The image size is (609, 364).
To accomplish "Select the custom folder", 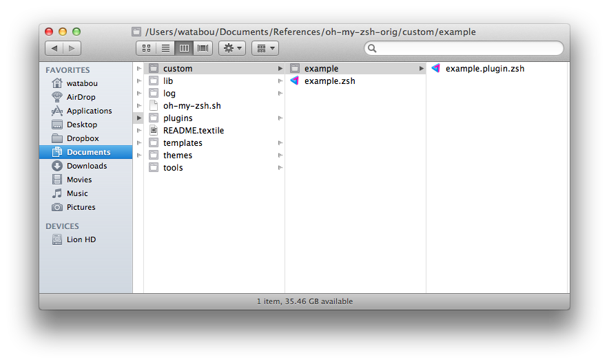I will pos(214,68).
